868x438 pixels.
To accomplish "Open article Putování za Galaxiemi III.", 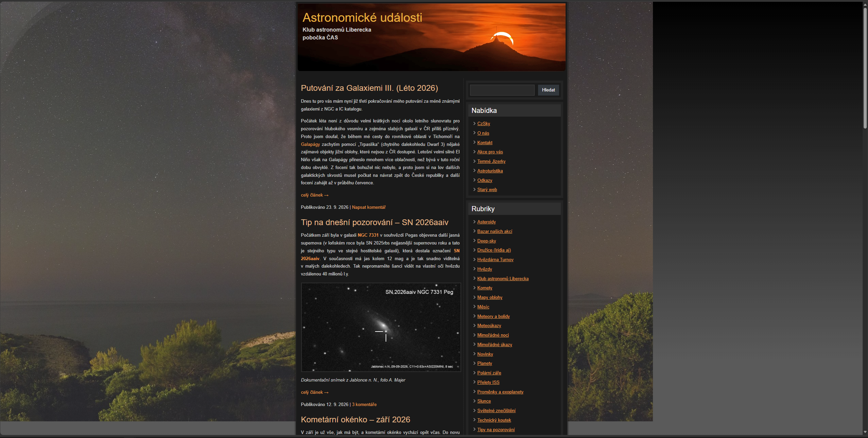I will [x=369, y=88].
